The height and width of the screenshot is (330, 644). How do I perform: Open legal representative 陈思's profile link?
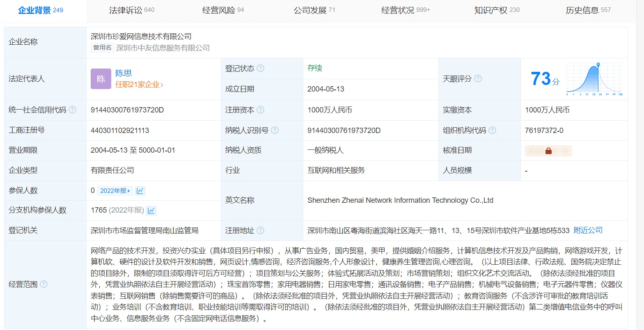pos(124,73)
